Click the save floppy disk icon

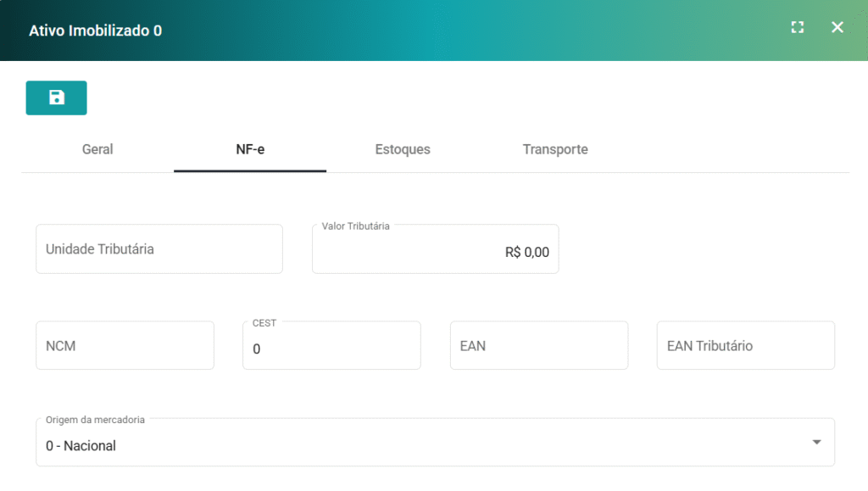pyautogui.click(x=56, y=98)
